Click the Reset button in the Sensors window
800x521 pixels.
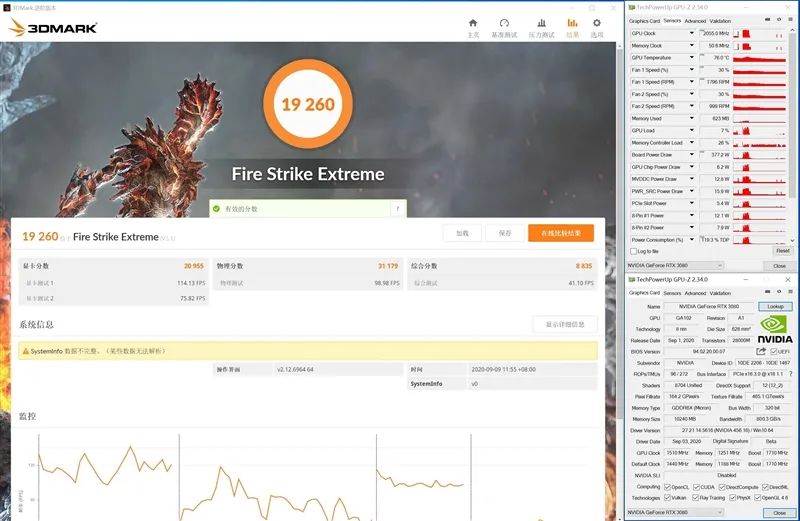pyautogui.click(x=782, y=251)
